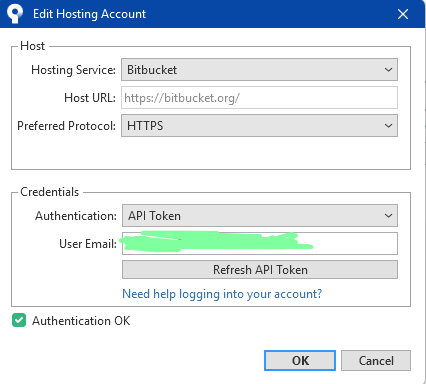
Task: Open the Authentication dropdown showing API Token
Action: [260, 216]
